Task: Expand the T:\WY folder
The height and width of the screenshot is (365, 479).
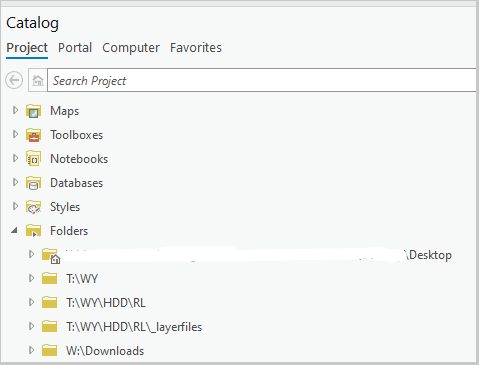Action: point(31,278)
